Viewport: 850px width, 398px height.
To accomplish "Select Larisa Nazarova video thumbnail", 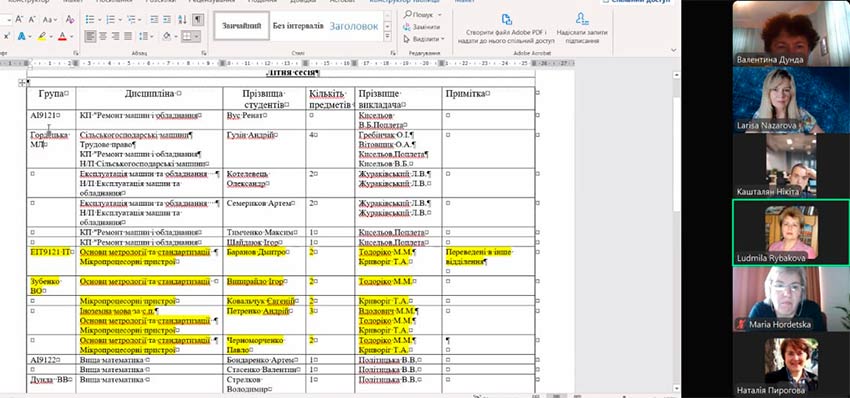I will [x=791, y=100].
